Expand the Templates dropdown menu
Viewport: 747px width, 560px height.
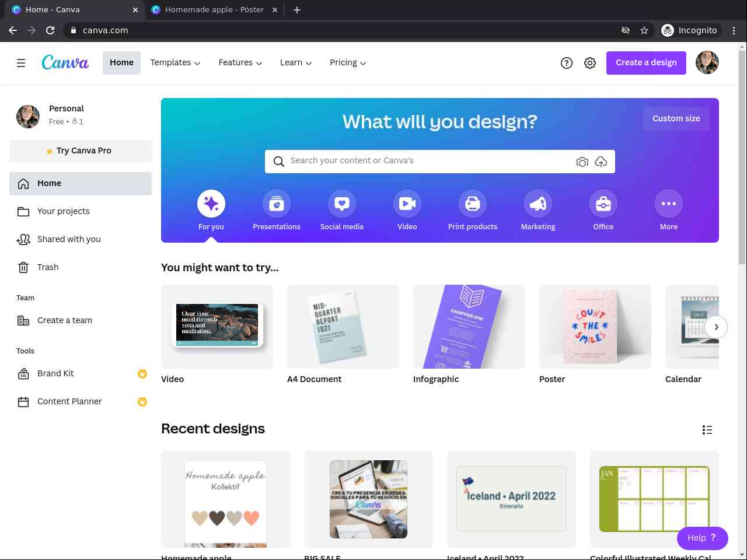click(x=175, y=63)
